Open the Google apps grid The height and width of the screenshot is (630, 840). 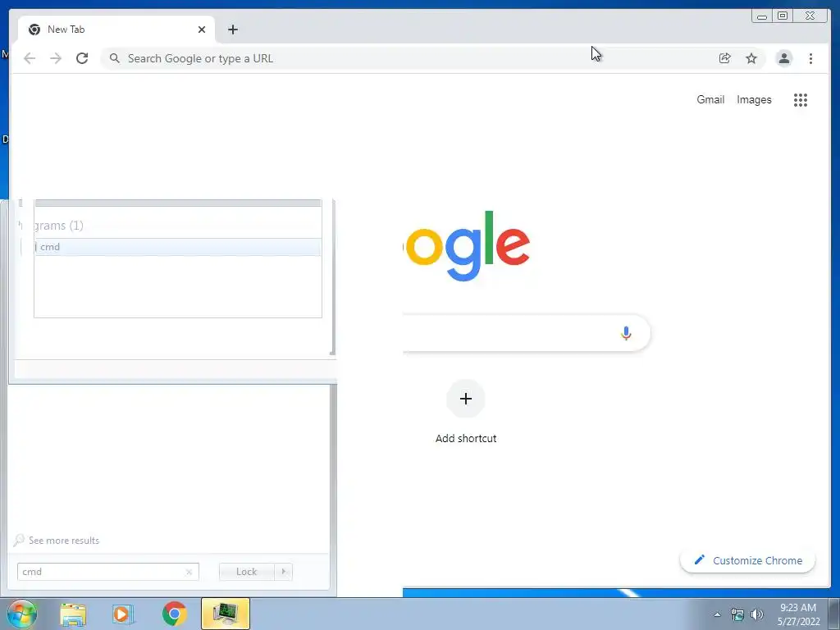coord(801,99)
